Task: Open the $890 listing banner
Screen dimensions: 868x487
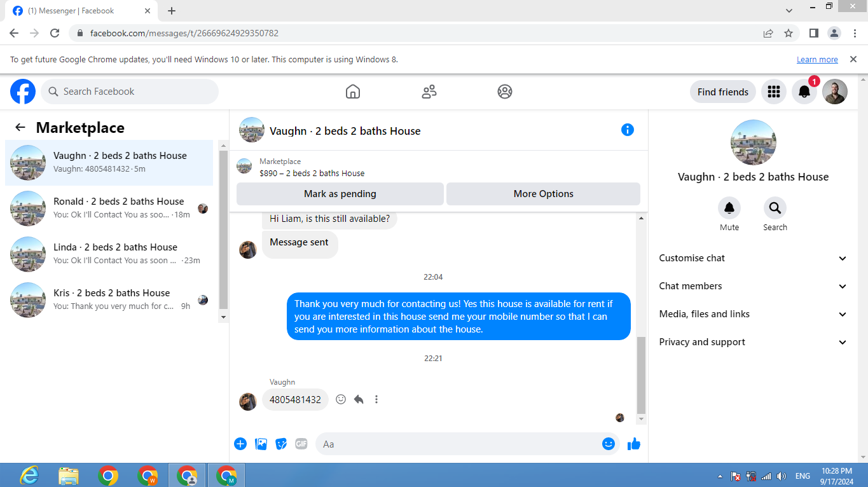Action: point(439,167)
